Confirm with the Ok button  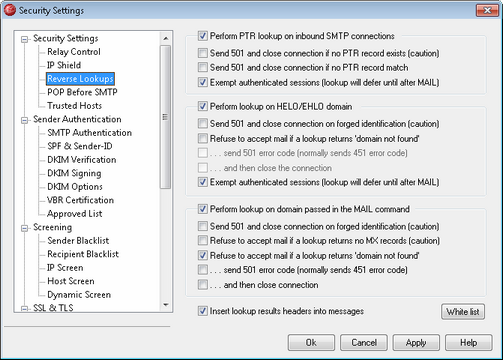[311, 342]
